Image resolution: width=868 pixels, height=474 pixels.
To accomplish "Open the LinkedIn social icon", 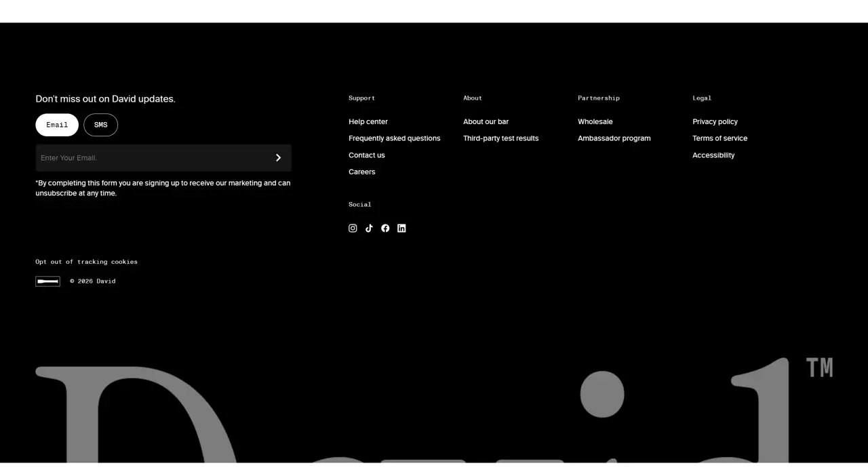I will [401, 229].
